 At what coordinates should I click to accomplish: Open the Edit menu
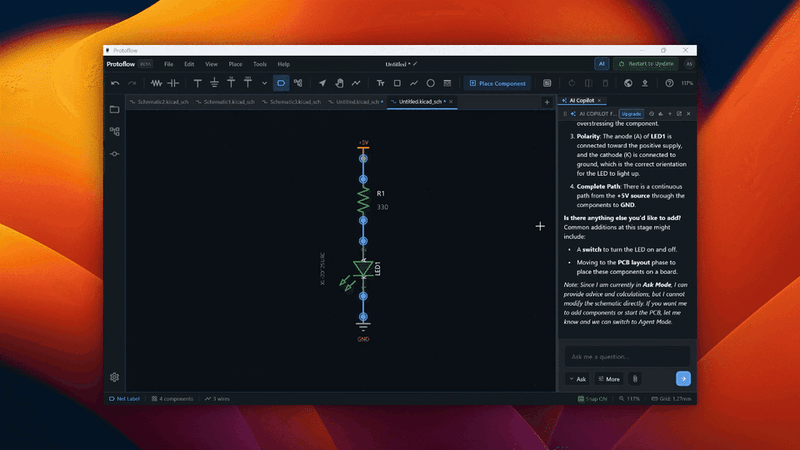pos(189,64)
